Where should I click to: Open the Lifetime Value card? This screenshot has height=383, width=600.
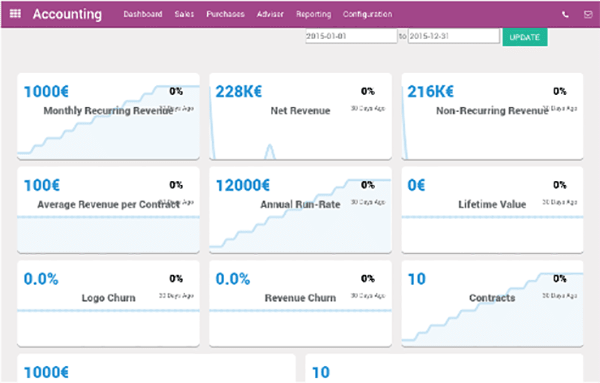click(x=492, y=210)
